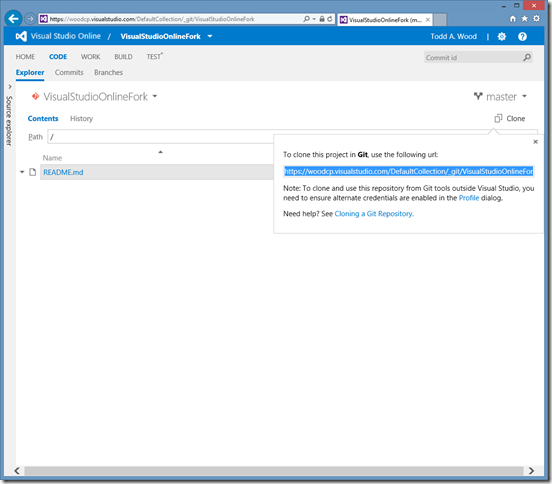This screenshot has width=552, height=484.
Task: Open README.md file link
Action: (63, 172)
